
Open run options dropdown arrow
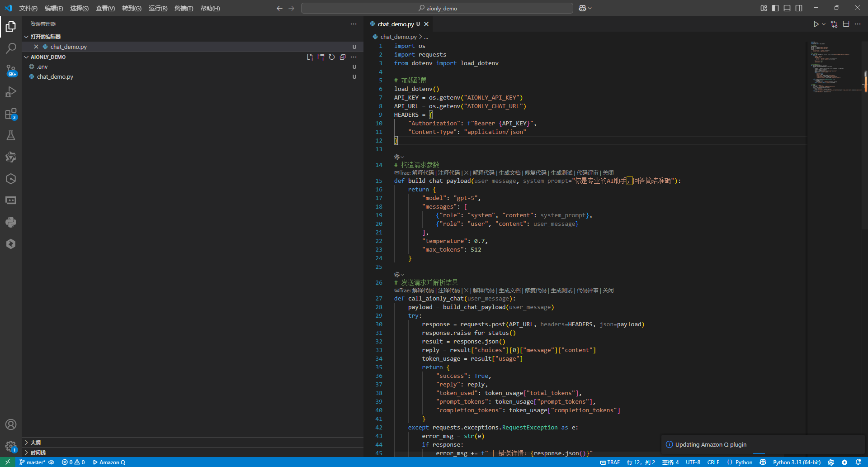[824, 24]
